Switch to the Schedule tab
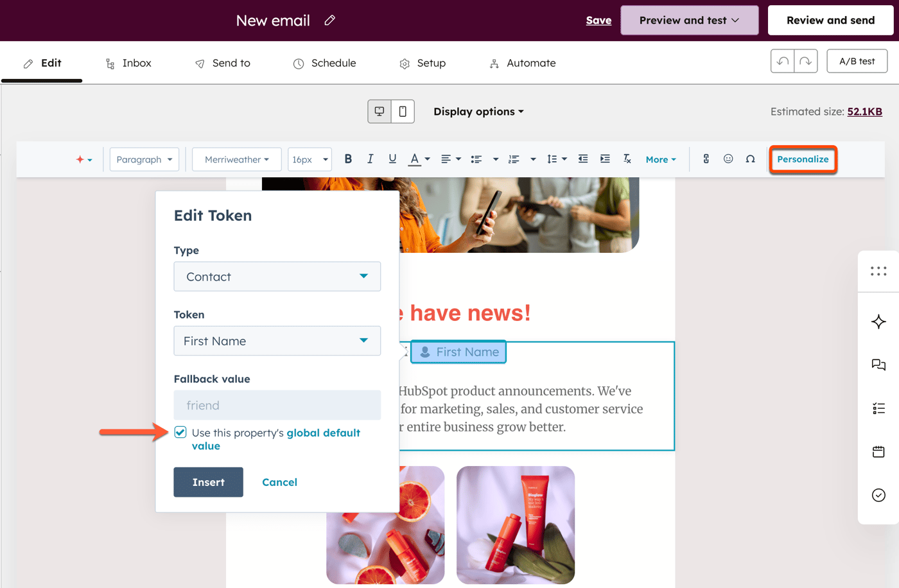The width and height of the screenshot is (899, 588). point(324,63)
